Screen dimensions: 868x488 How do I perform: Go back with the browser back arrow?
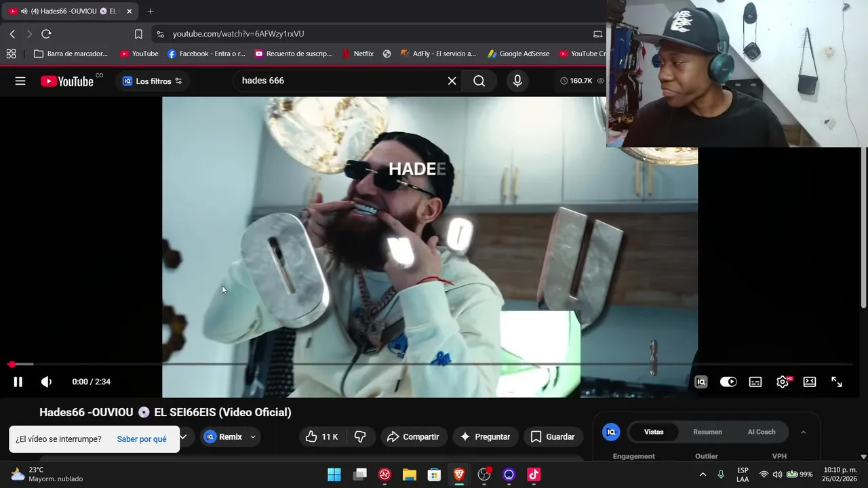12,34
